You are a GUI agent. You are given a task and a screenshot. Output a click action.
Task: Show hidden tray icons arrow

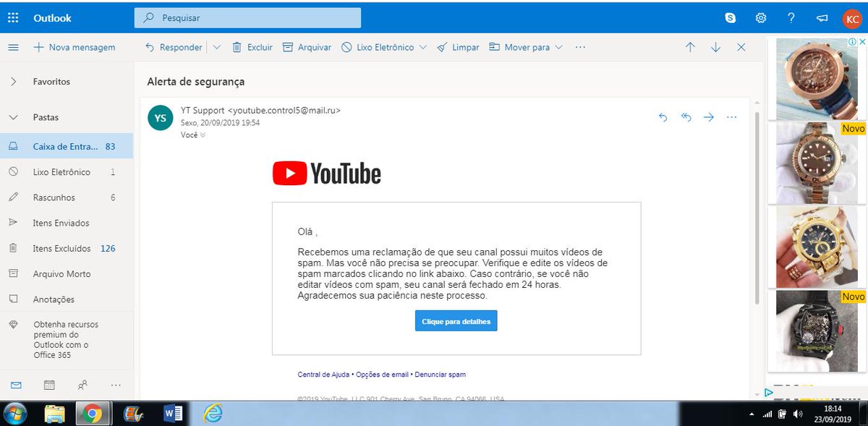point(752,415)
